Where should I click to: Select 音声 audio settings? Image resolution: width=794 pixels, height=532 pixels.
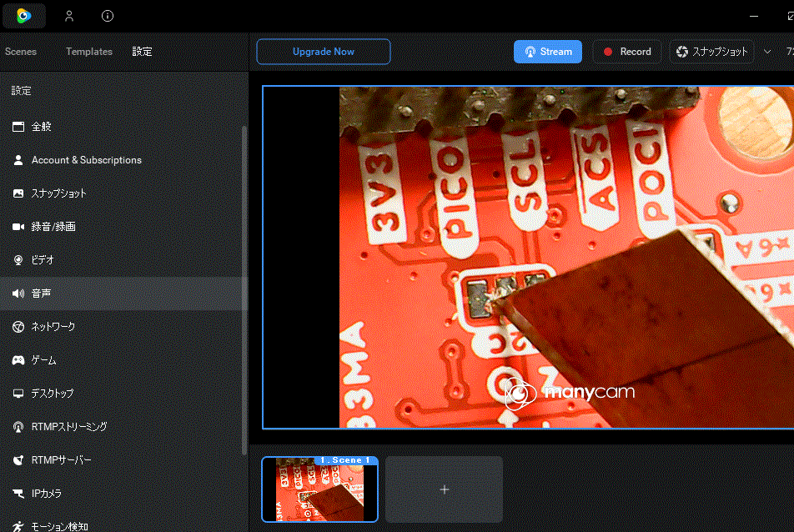[x=41, y=294]
